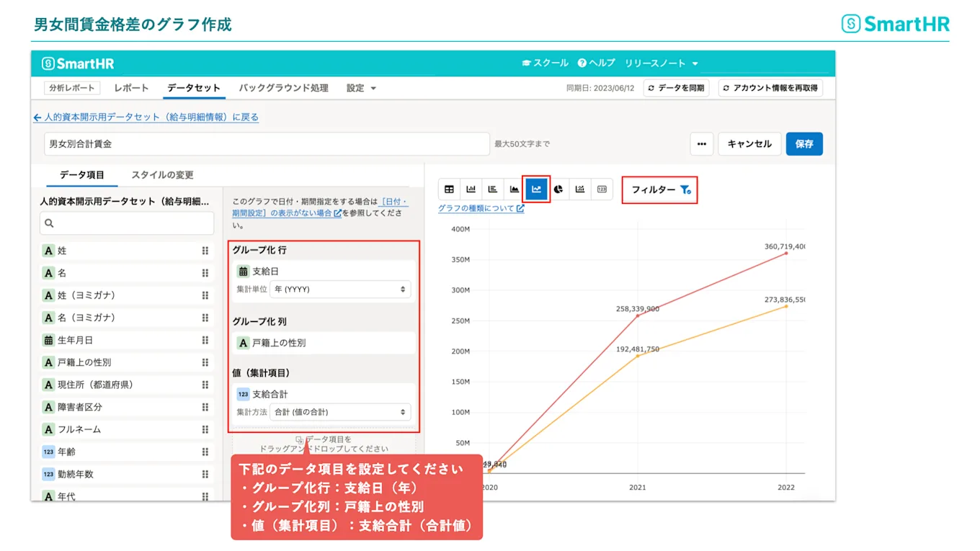Open the レポート navigation tab

tap(131, 88)
